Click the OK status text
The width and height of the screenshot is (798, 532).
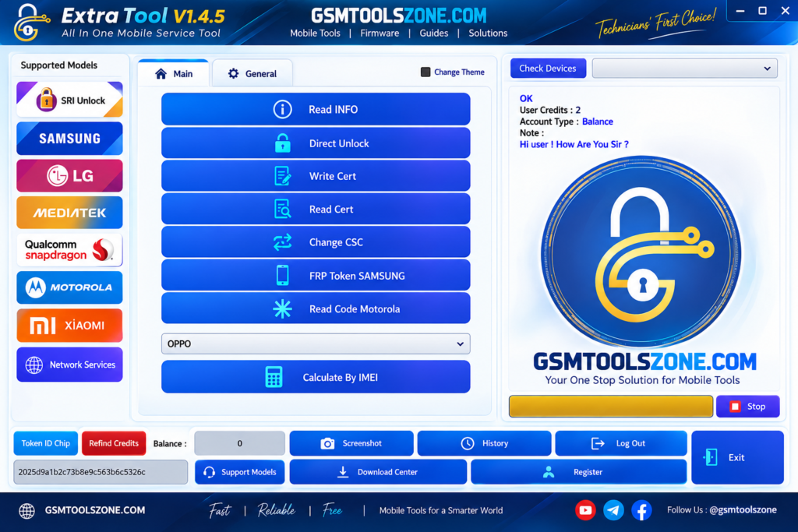(x=526, y=99)
